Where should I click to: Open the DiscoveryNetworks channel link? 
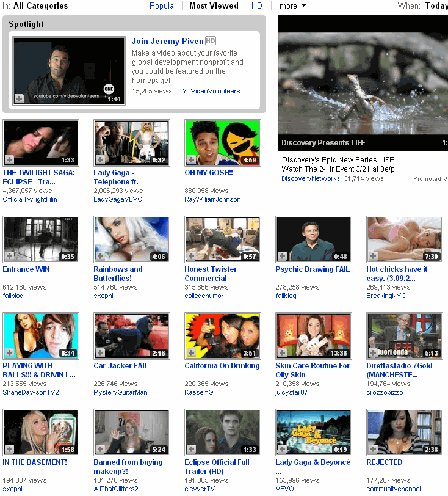[x=311, y=178]
